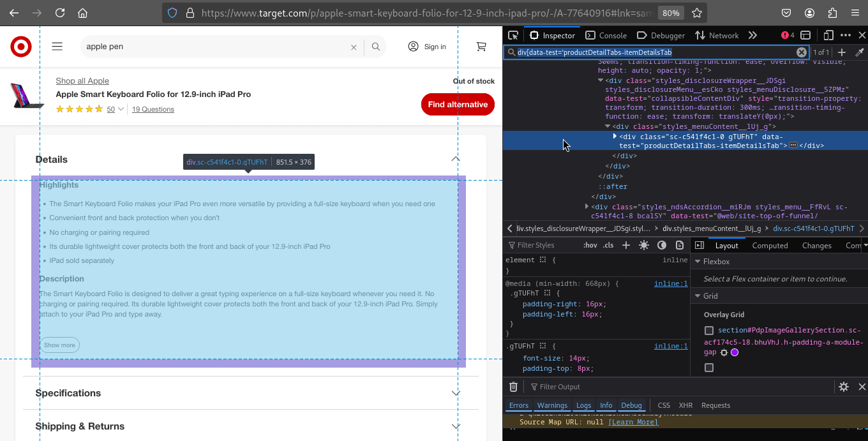Open first inline:1 stylesheet link
868x441 pixels.
tap(671, 283)
